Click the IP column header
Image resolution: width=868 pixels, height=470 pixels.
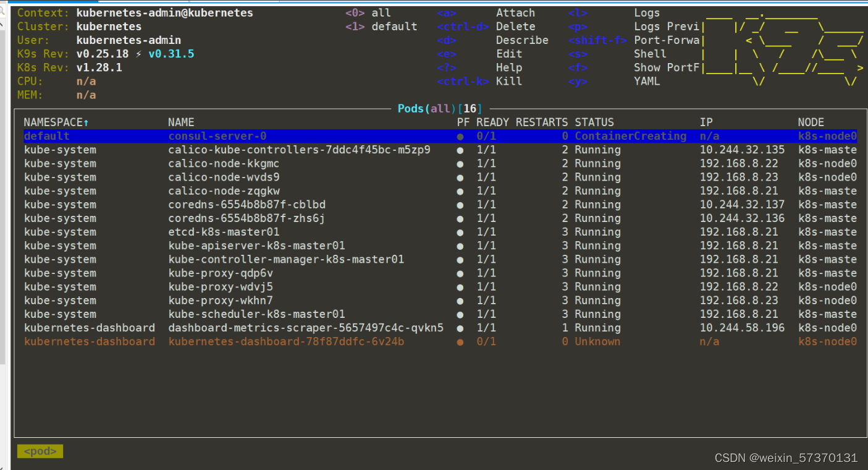click(706, 122)
